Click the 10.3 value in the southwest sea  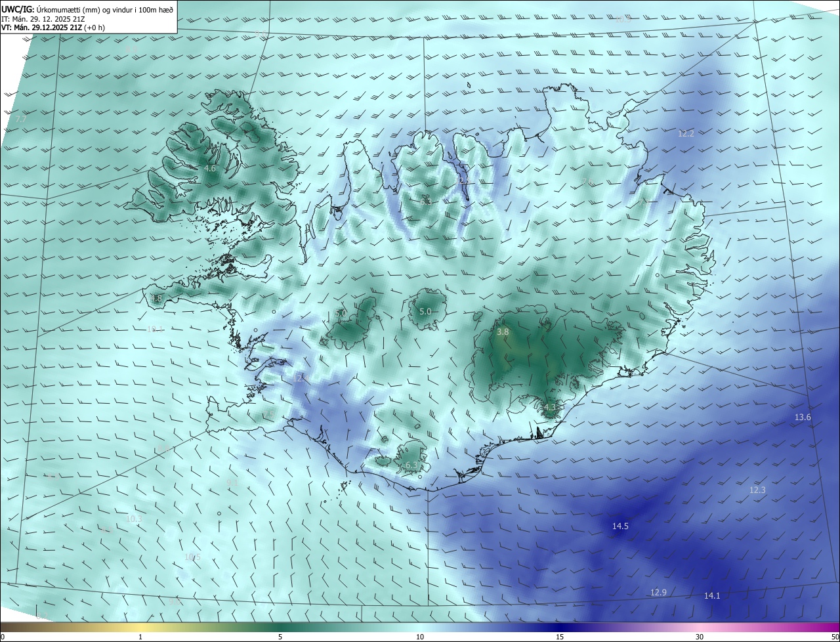[x=134, y=519]
